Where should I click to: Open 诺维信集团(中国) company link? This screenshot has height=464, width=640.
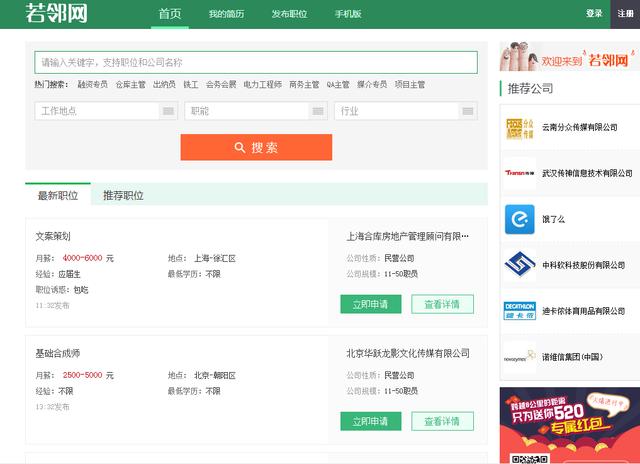tap(572, 357)
